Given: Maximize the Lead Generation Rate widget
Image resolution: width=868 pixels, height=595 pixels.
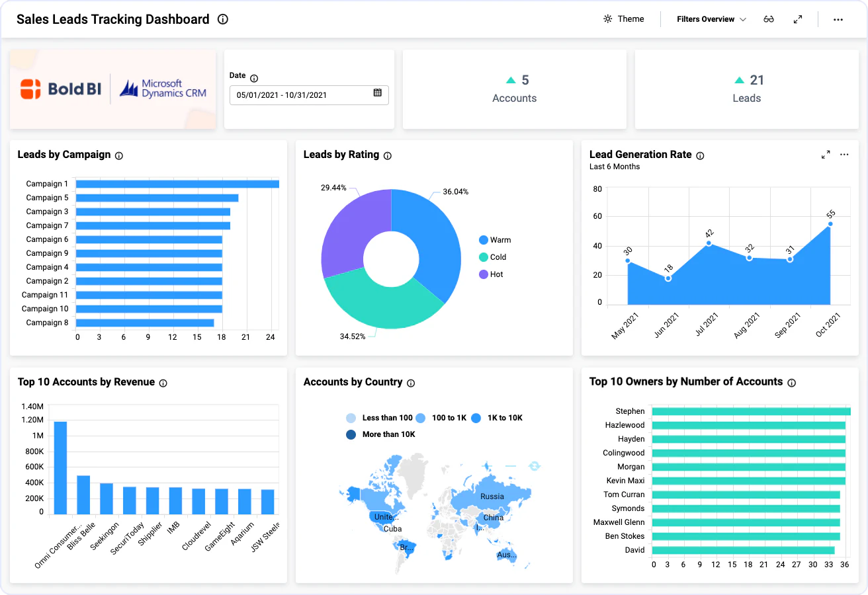Looking at the screenshot, I should point(826,154).
